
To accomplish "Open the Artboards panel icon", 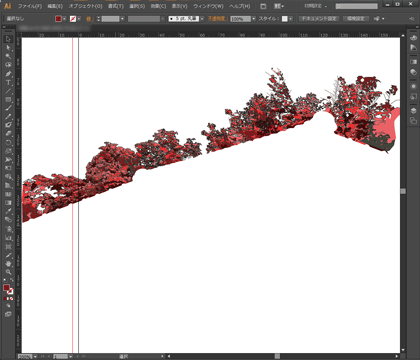I will click(413, 120).
